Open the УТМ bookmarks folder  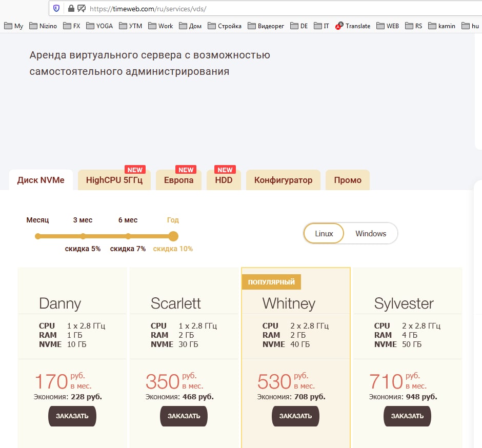(130, 26)
